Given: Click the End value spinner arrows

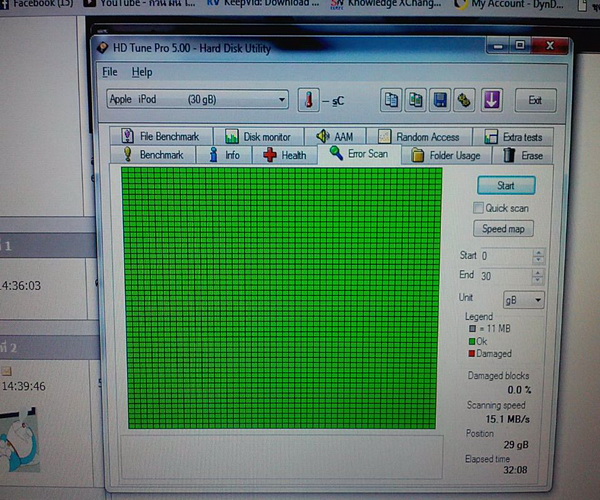Looking at the screenshot, I should tap(539, 276).
